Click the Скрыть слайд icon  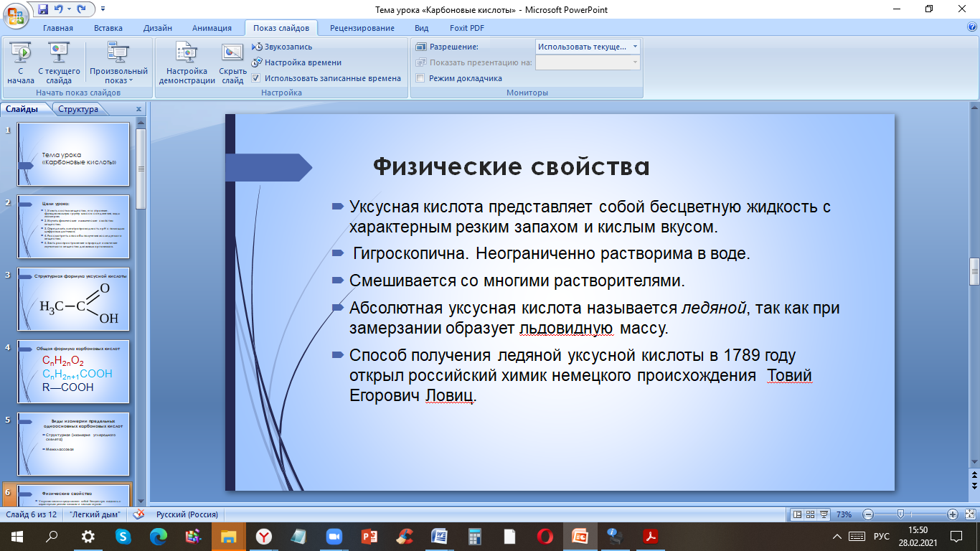(232, 53)
